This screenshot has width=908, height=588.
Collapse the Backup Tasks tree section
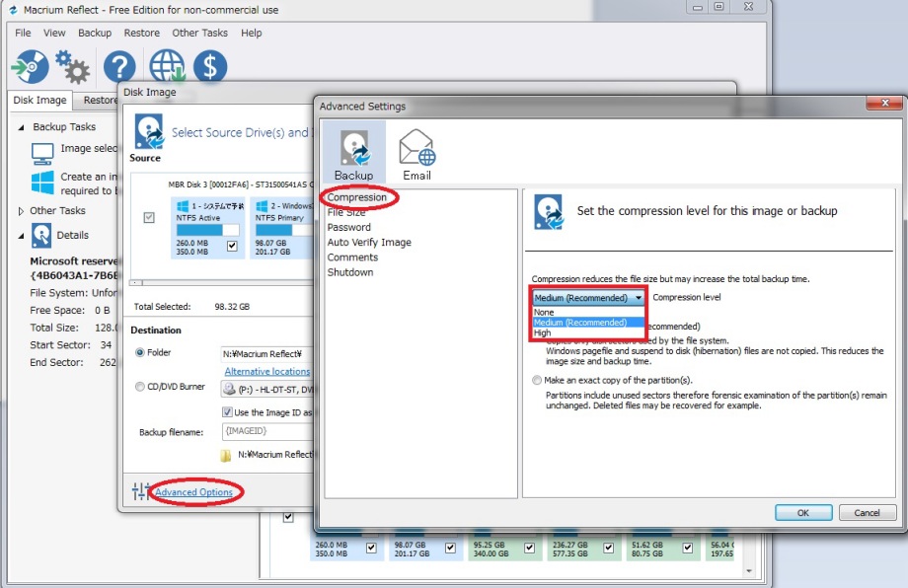click(x=22, y=127)
